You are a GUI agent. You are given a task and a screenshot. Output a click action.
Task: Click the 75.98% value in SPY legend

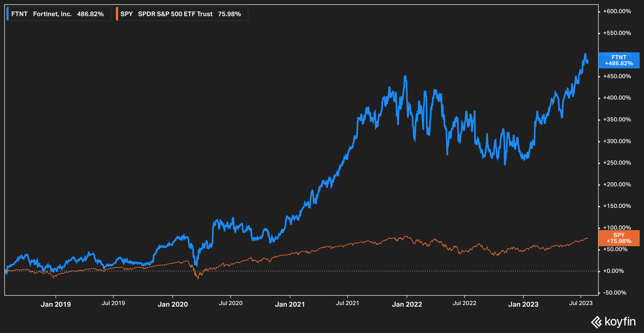click(229, 14)
